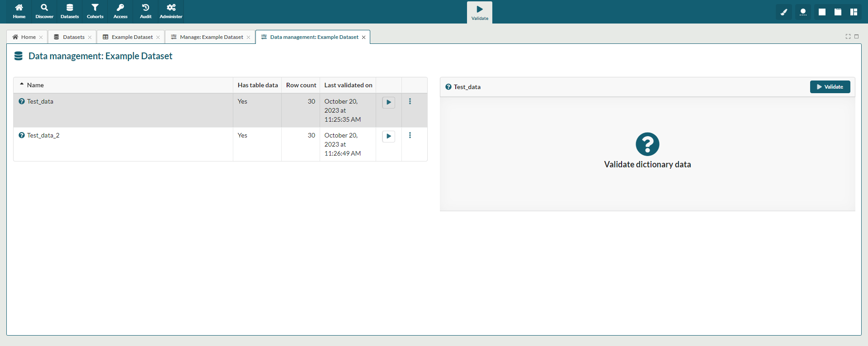Open the Test_data_2 row options menu
This screenshot has height=346, width=868.
[x=410, y=136]
